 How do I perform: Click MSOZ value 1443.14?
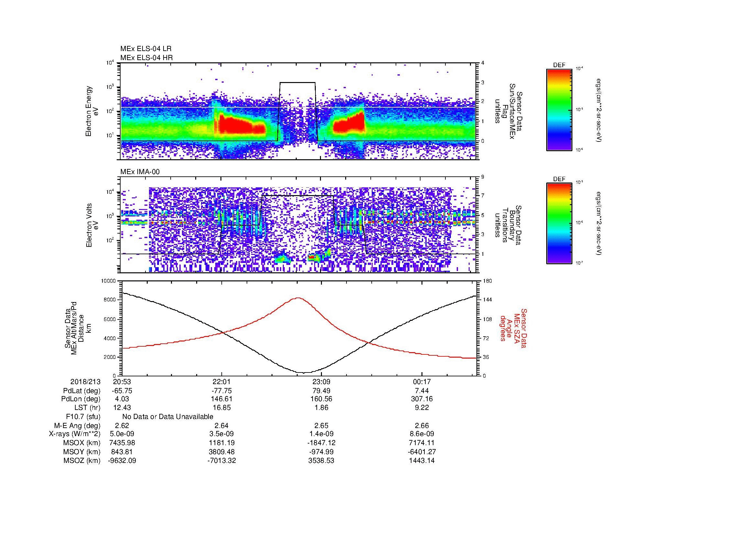(422, 461)
